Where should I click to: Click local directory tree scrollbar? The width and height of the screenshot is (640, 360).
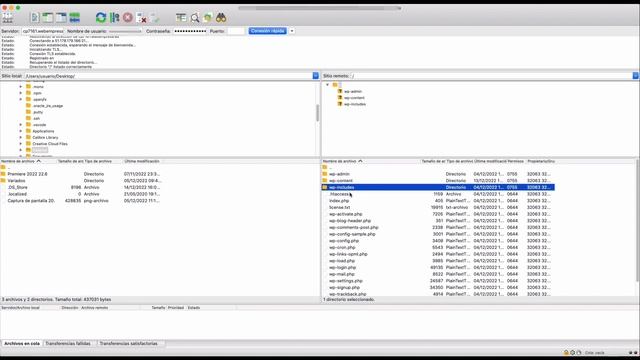coord(318,113)
